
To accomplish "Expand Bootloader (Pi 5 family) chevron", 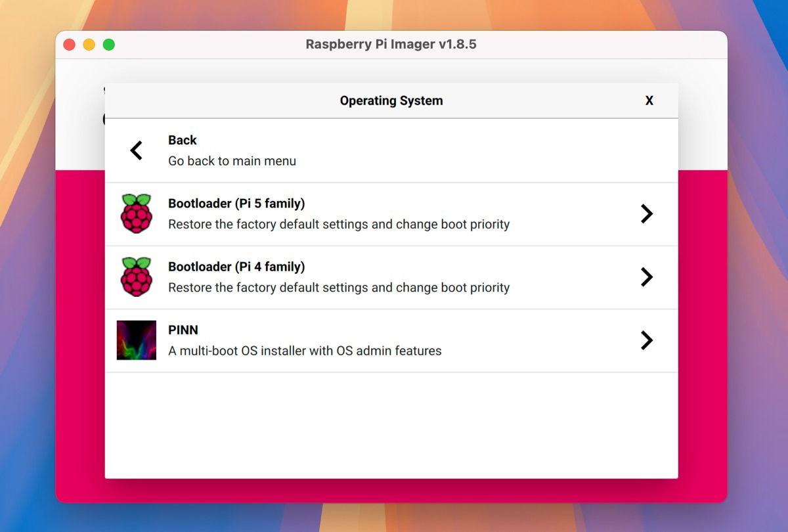I will click(647, 213).
